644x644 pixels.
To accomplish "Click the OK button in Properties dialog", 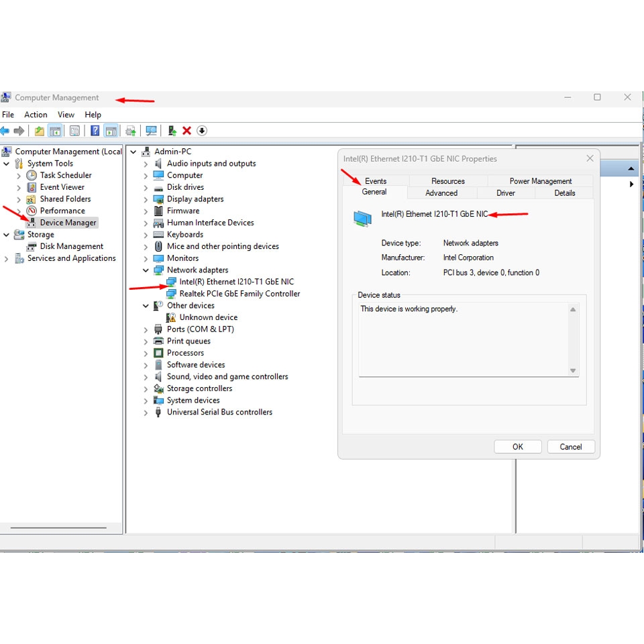I will tap(517, 447).
